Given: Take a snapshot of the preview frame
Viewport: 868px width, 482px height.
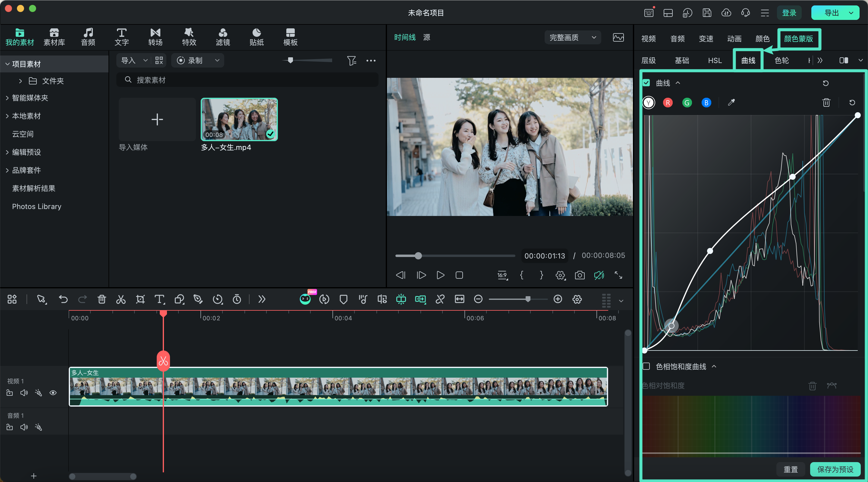Looking at the screenshot, I should point(580,275).
